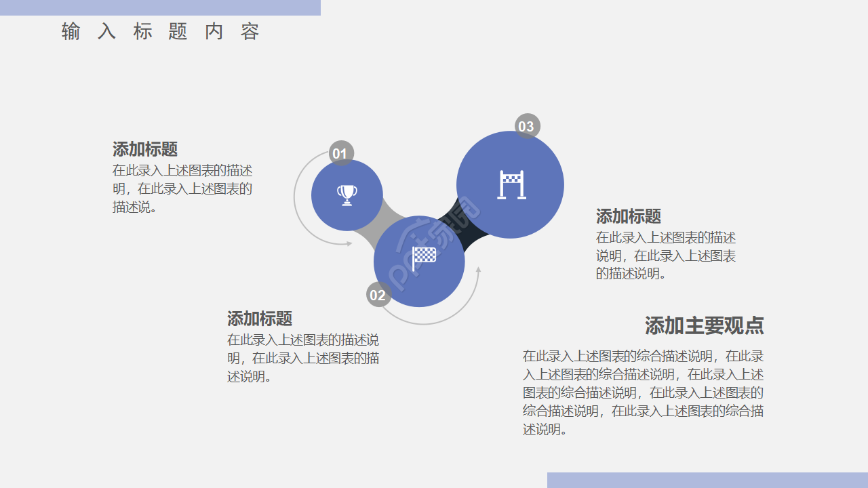868x488 pixels.
Task: Click the large blue circle containing the trophy
Action: [x=347, y=195]
